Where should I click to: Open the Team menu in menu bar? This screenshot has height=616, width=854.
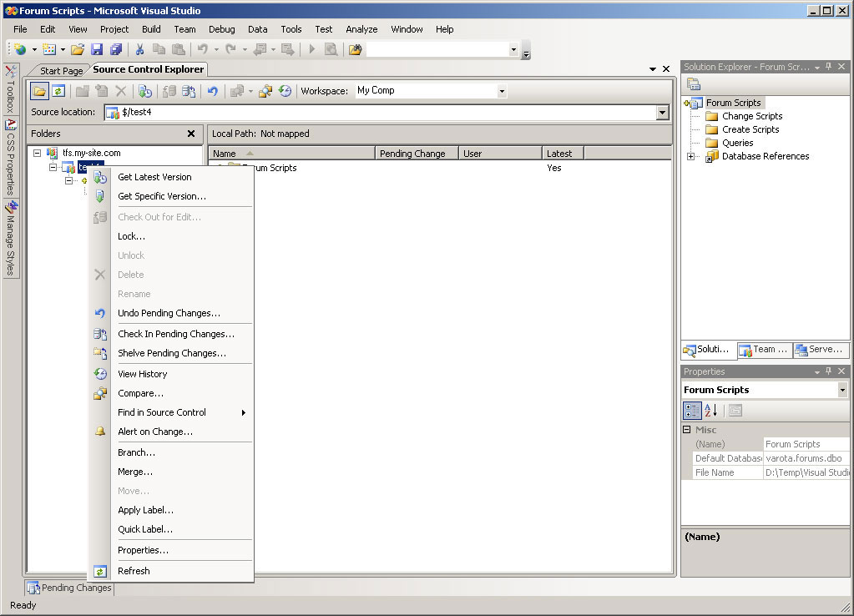coord(184,29)
